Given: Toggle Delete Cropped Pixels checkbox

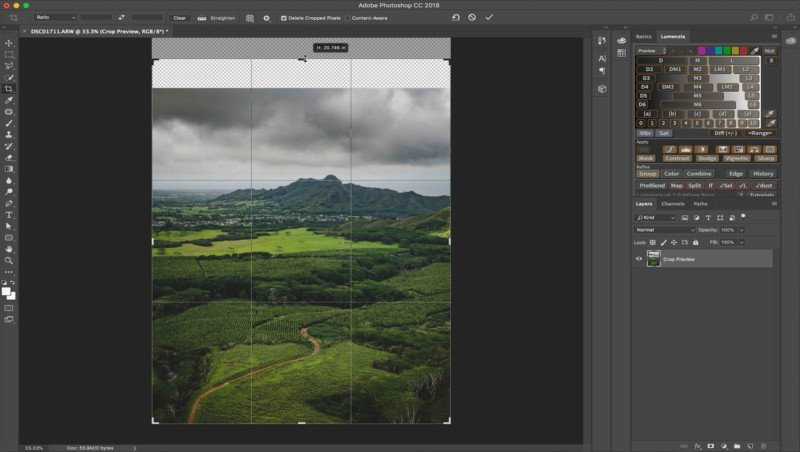Looking at the screenshot, I should tap(284, 18).
